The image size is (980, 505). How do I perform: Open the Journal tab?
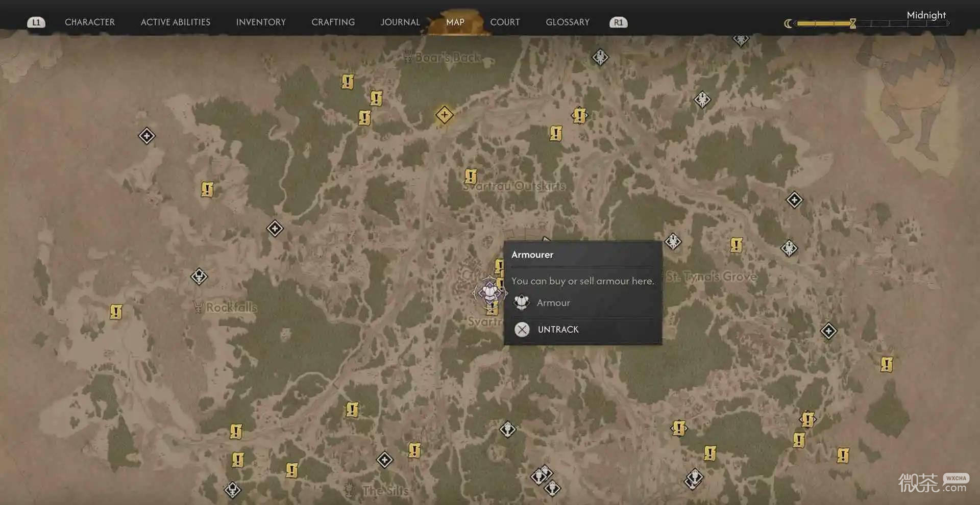click(x=400, y=22)
